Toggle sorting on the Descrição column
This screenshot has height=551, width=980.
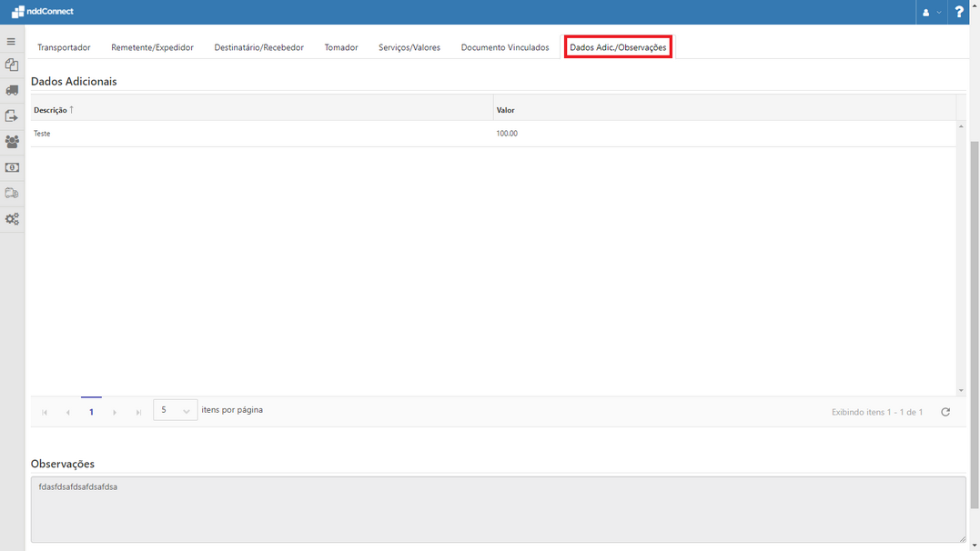point(53,108)
